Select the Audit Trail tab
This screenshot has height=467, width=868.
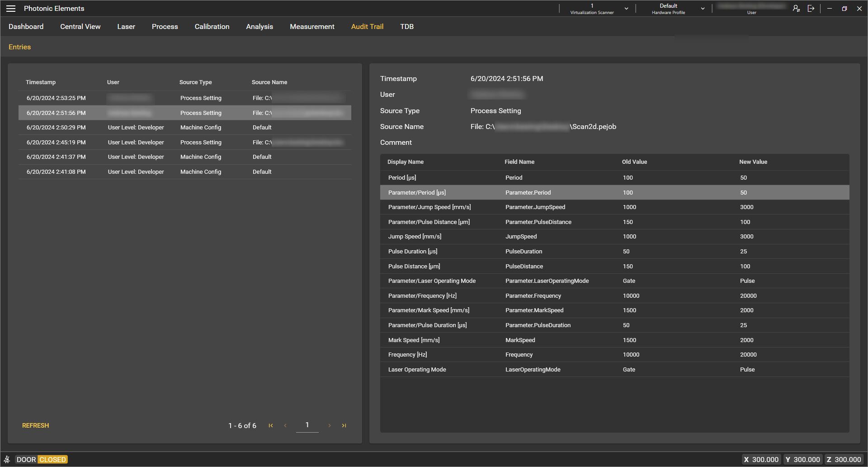[x=367, y=27]
